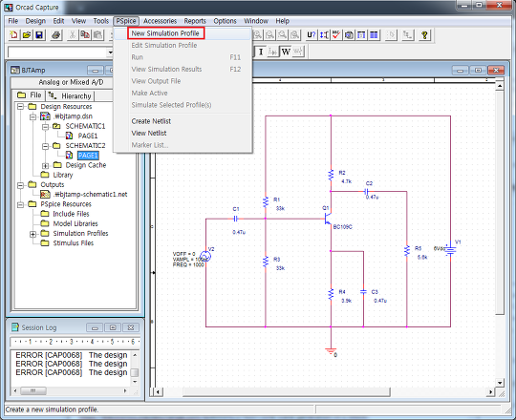Click the first zoom magnifier icon beside the menu
This screenshot has height=420, width=516.
point(257,34)
